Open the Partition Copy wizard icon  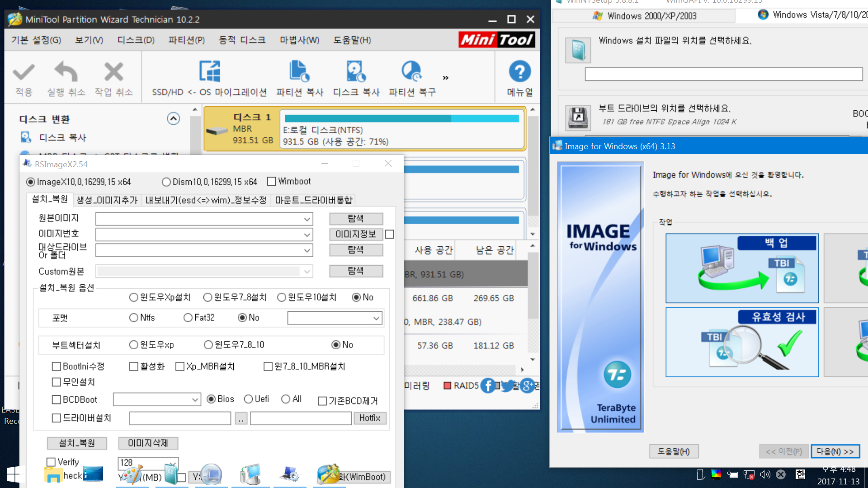coord(299,71)
